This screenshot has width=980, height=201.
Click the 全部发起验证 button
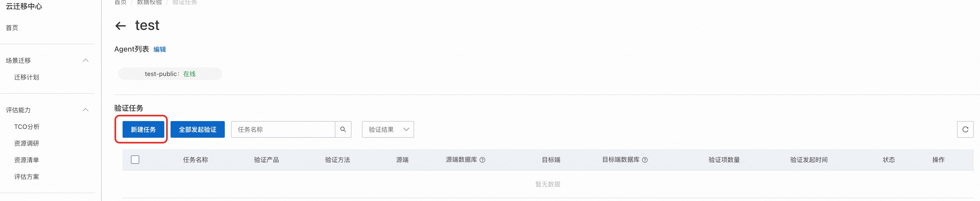pyautogui.click(x=197, y=130)
